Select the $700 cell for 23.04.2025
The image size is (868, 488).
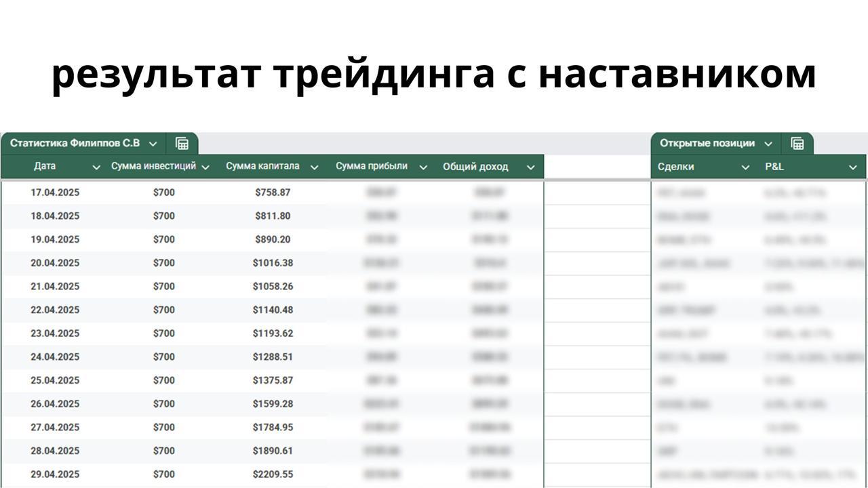click(163, 333)
